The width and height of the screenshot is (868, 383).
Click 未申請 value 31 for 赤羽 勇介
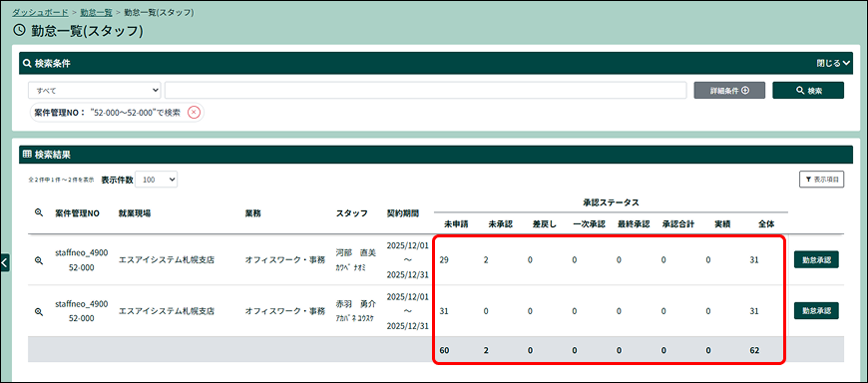[443, 311]
